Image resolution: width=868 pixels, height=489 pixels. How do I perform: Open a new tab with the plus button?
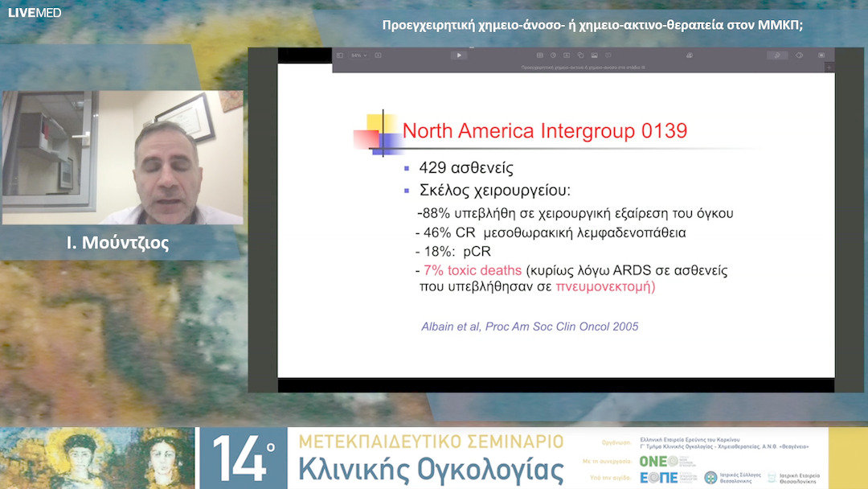830,68
